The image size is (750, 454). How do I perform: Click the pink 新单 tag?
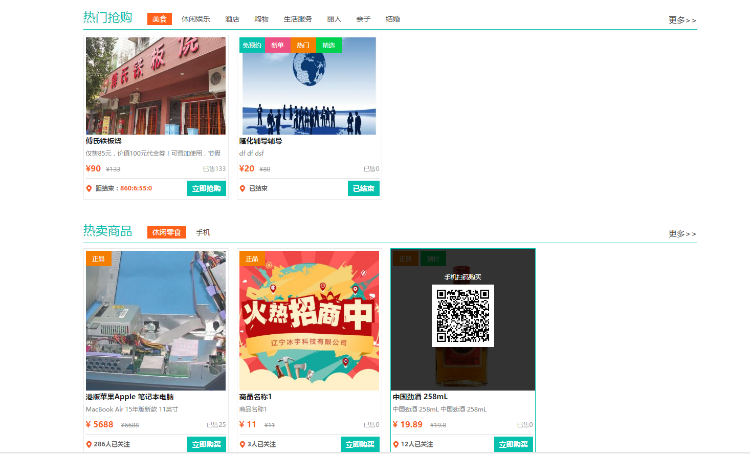277,45
